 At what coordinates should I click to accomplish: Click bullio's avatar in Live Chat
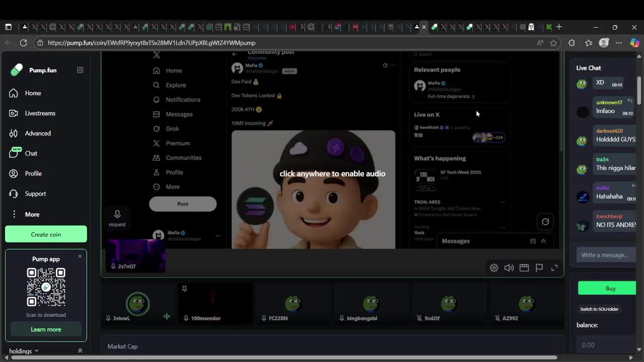tap(583, 197)
